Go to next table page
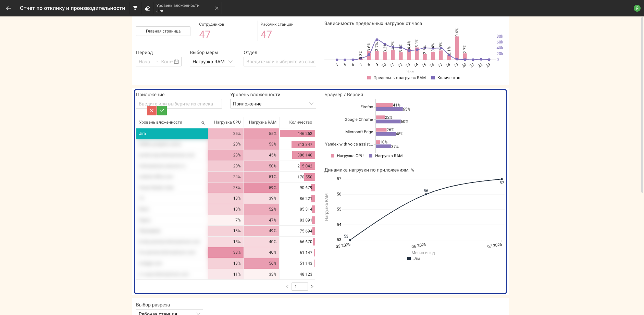This screenshot has width=644, height=315. pyautogui.click(x=312, y=287)
